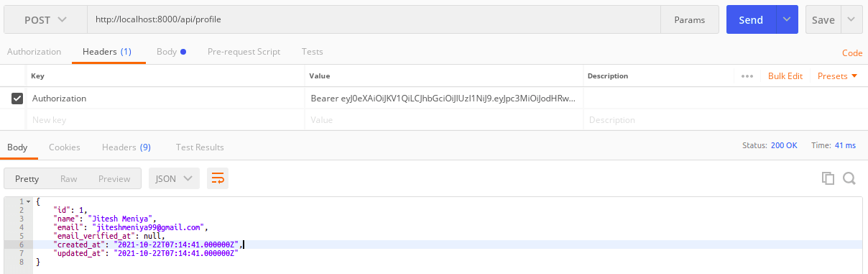Click the Code link
868x274 pixels.
(x=851, y=53)
